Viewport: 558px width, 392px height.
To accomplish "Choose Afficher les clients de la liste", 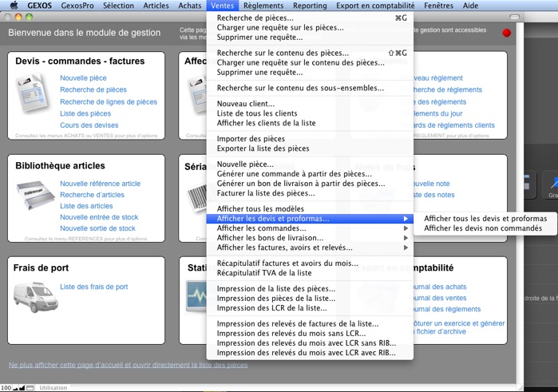I will [310, 123].
